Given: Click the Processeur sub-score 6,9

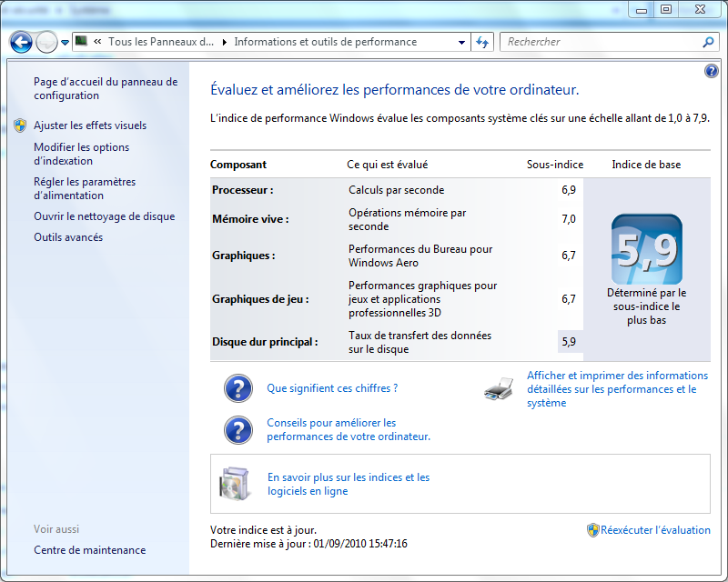Looking at the screenshot, I should 569,190.
